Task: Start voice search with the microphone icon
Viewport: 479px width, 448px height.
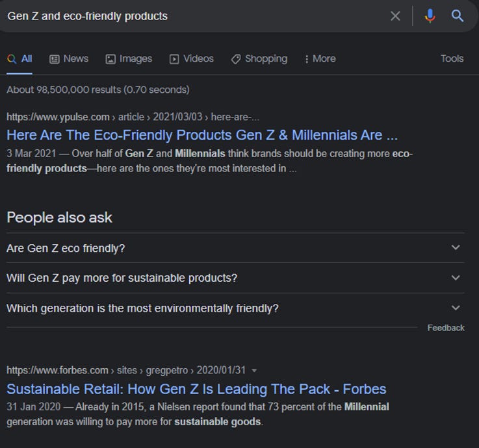Action: pos(430,16)
